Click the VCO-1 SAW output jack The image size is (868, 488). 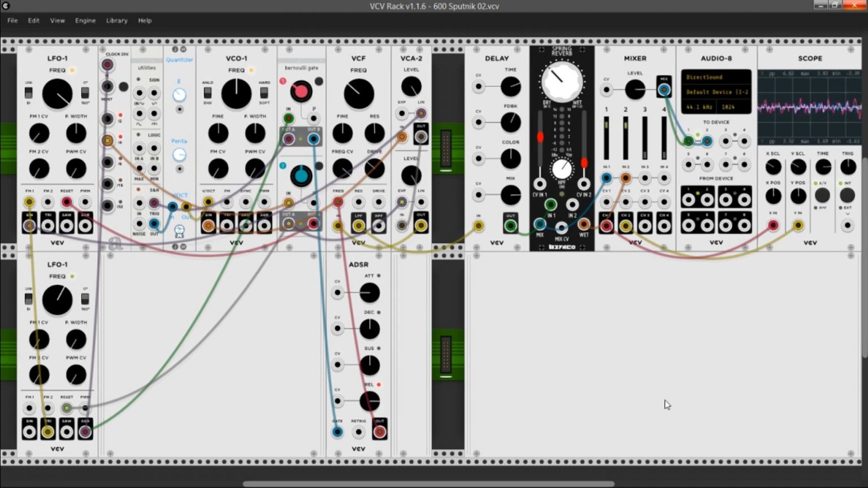pyautogui.click(x=245, y=225)
